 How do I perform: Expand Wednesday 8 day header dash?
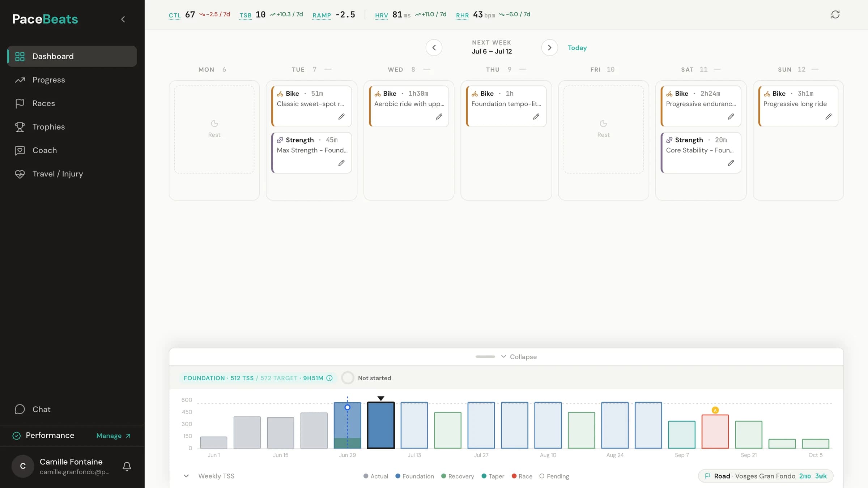click(x=427, y=69)
